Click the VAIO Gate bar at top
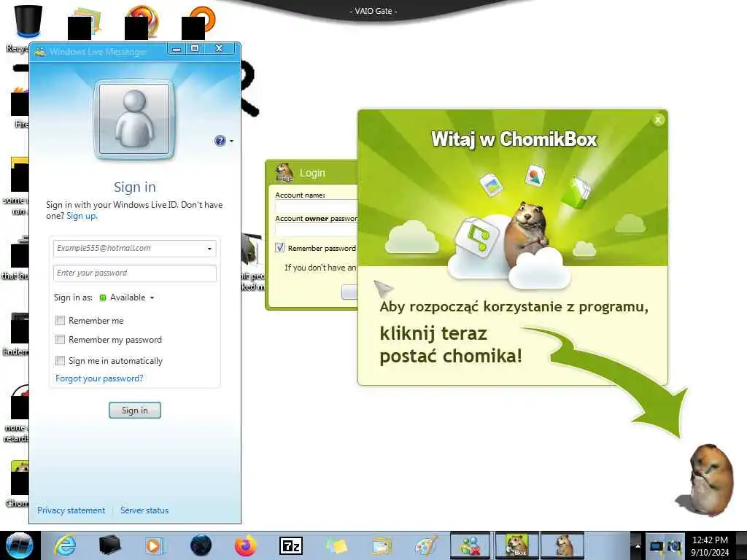Image resolution: width=747 pixels, height=560 pixels. (x=373, y=11)
